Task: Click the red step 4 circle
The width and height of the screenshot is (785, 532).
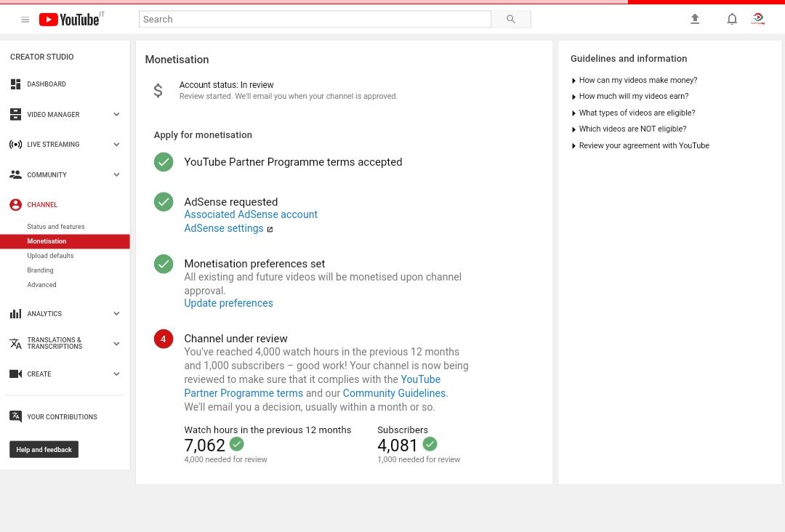Action: [164, 339]
